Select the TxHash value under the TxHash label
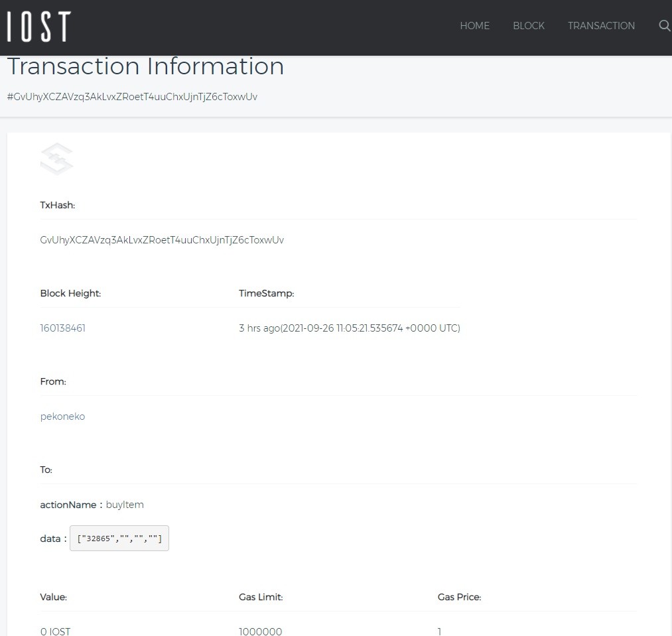 pos(162,240)
